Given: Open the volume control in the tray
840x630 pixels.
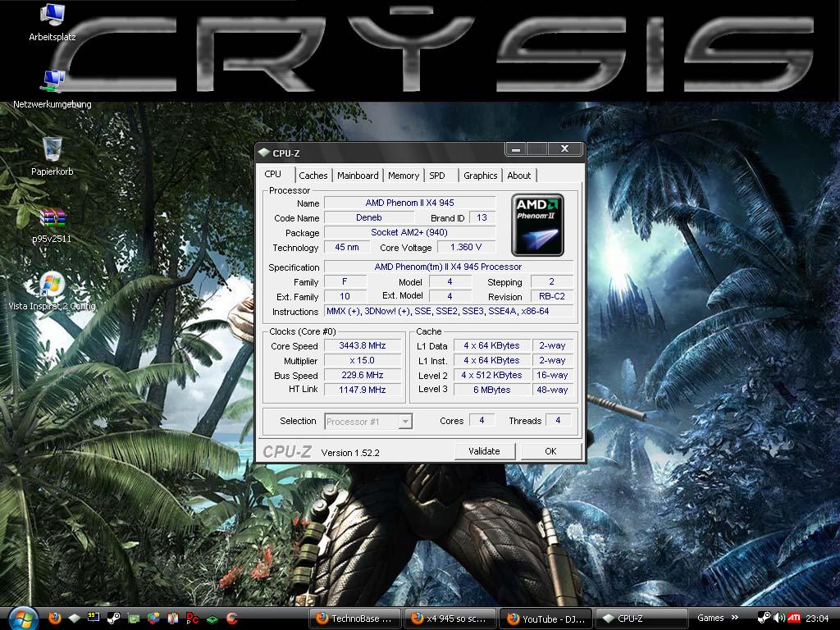Looking at the screenshot, I should click(x=779, y=619).
